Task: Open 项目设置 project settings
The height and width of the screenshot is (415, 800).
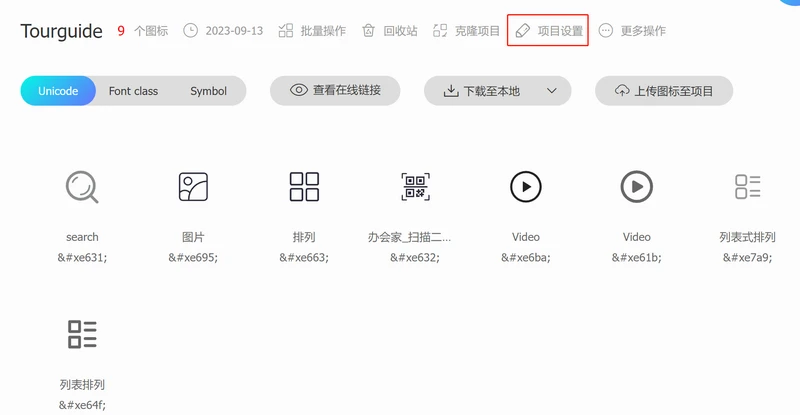Action: pos(548,31)
